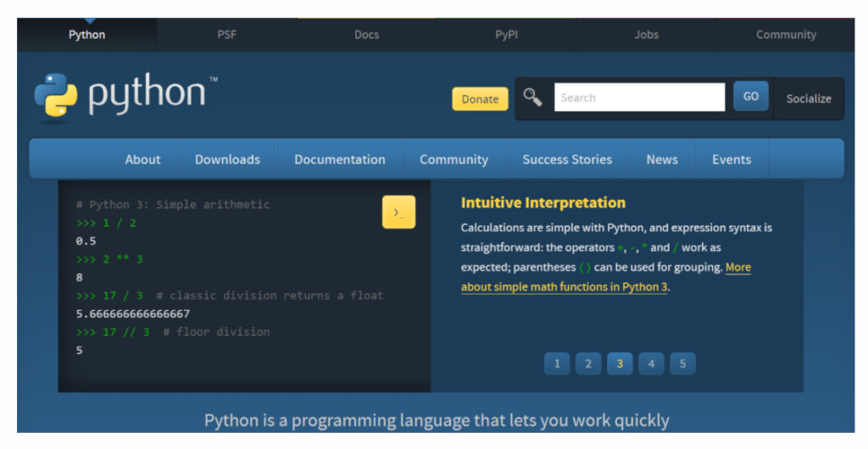Click inside the Search input field

pyautogui.click(x=639, y=97)
